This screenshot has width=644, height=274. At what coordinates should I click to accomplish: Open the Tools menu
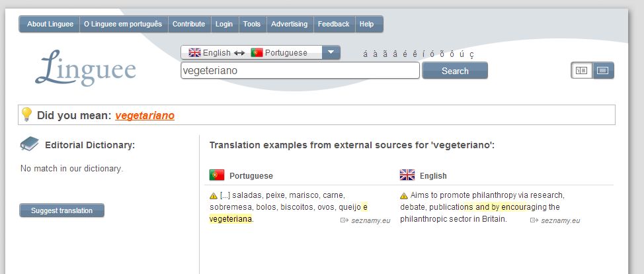pos(252,24)
